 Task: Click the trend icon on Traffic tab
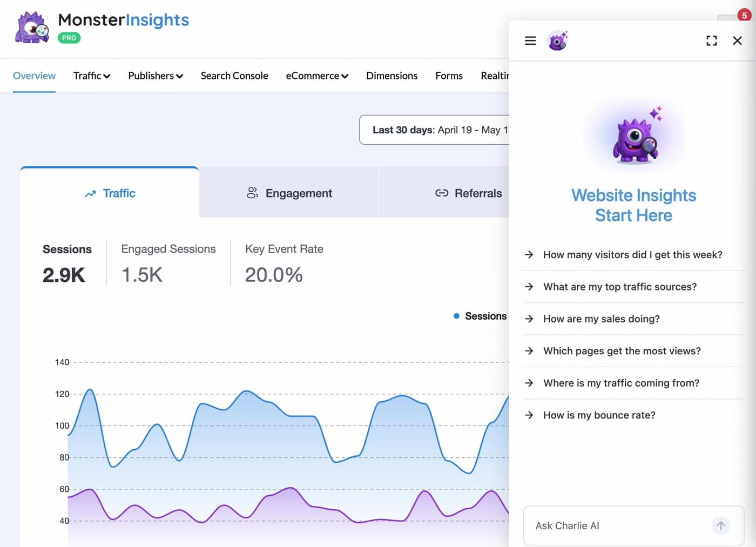pyautogui.click(x=90, y=193)
